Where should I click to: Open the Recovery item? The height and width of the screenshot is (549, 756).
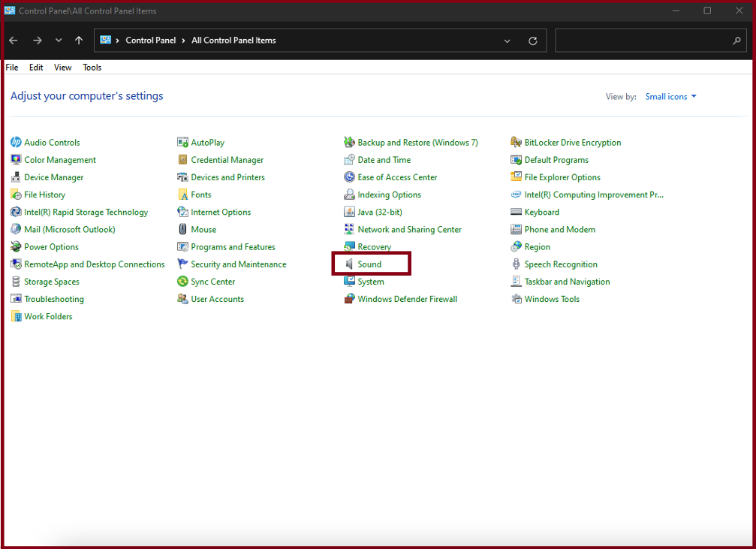pos(374,247)
